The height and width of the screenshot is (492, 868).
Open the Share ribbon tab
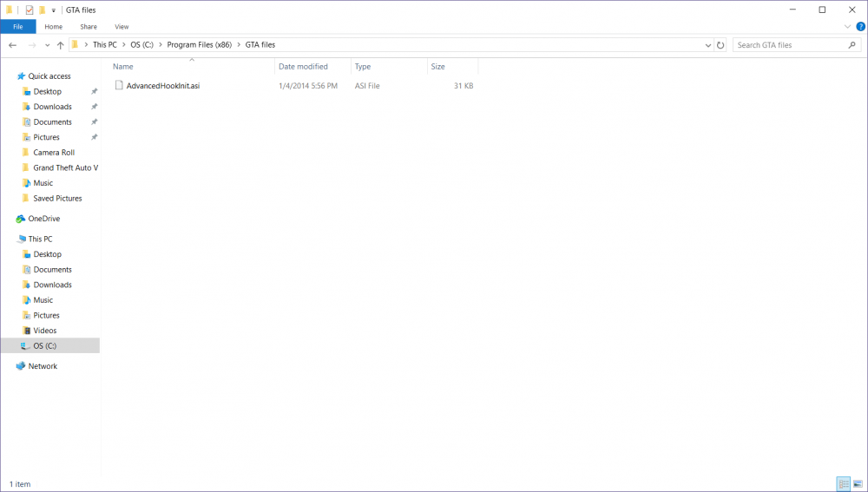pos(88,27)
